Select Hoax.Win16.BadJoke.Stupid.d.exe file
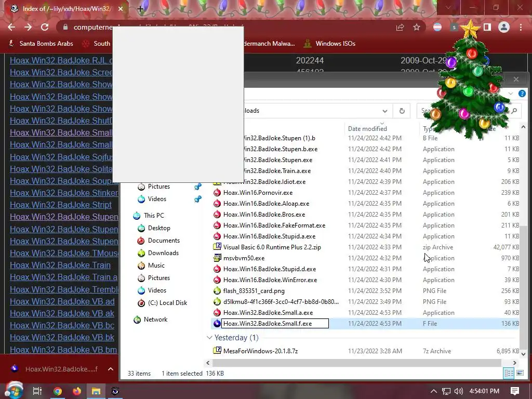This screenshot has width=532, height=399. pyautogui.click(x=270, y=269)
